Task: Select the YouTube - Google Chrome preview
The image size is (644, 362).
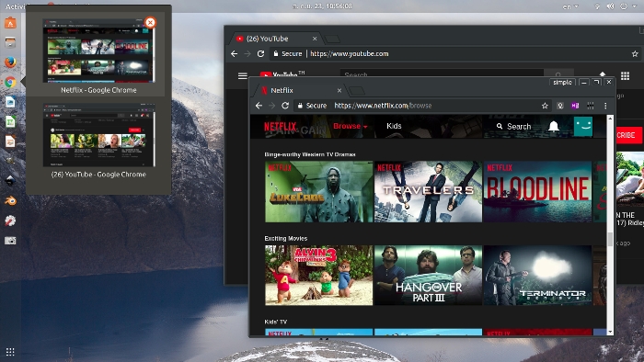Action: [x=98, y=141]
